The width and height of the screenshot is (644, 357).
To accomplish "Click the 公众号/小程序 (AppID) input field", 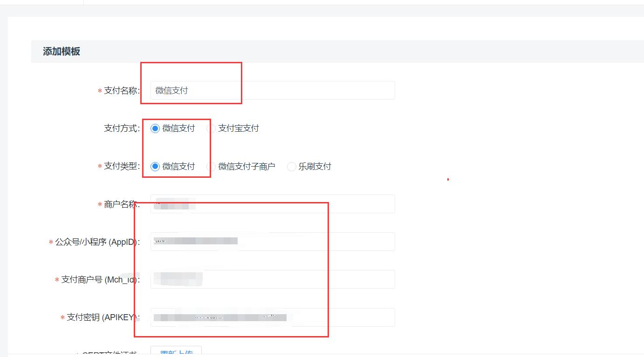I will coord(273,242).
